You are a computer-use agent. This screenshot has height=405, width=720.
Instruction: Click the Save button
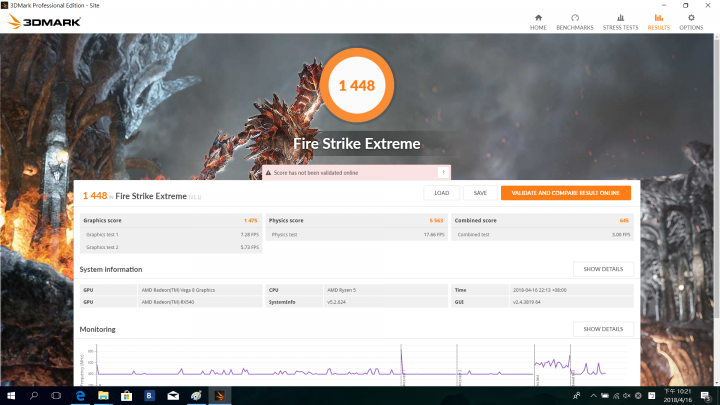coord(480,193)
